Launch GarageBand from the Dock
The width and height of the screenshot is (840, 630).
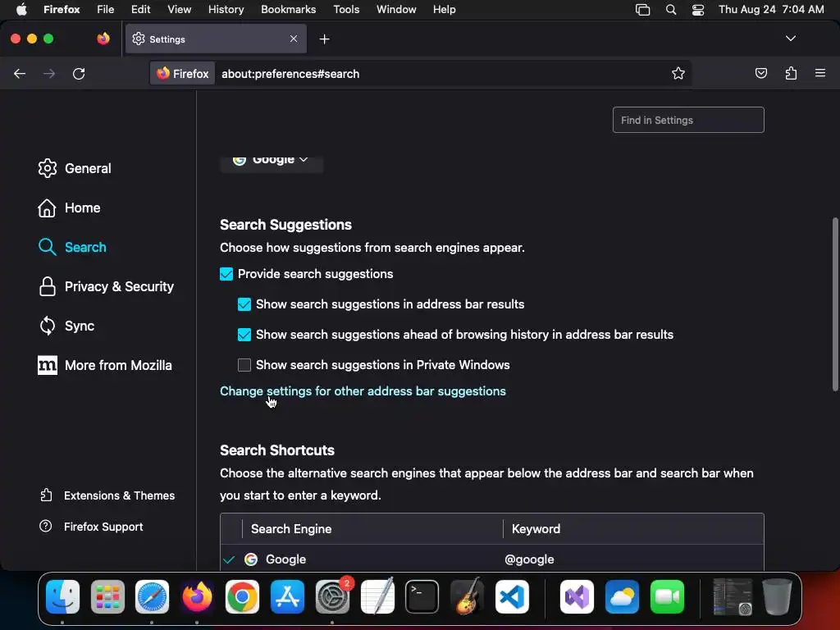coord(467,597)
